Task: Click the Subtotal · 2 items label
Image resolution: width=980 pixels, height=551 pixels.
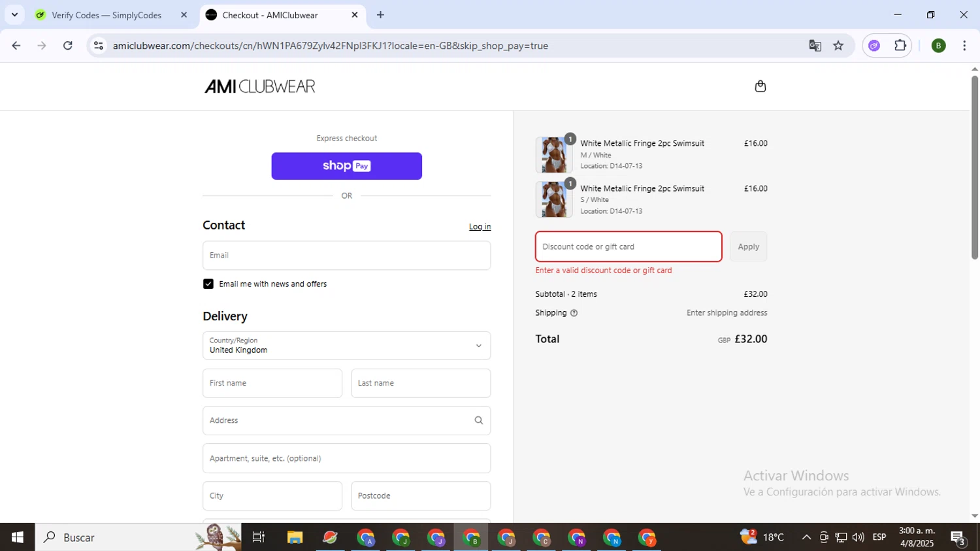Action: [x=566, y=294]
